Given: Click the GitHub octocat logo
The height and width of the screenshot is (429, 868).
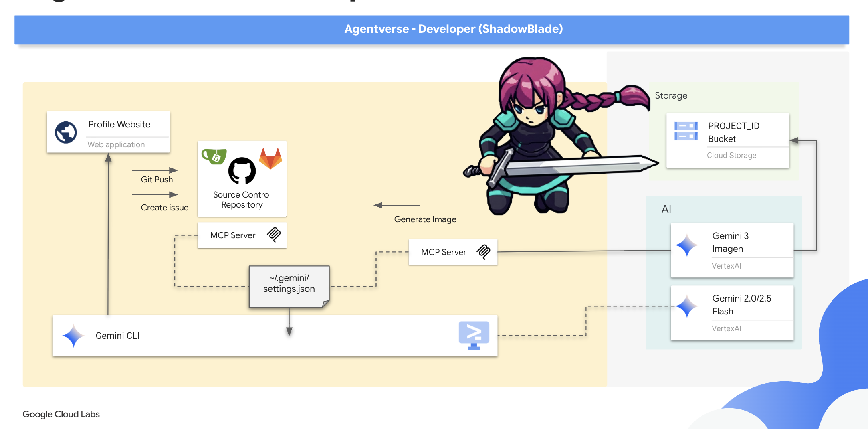Looking at the screenshot, I should (x=242, y=170).
